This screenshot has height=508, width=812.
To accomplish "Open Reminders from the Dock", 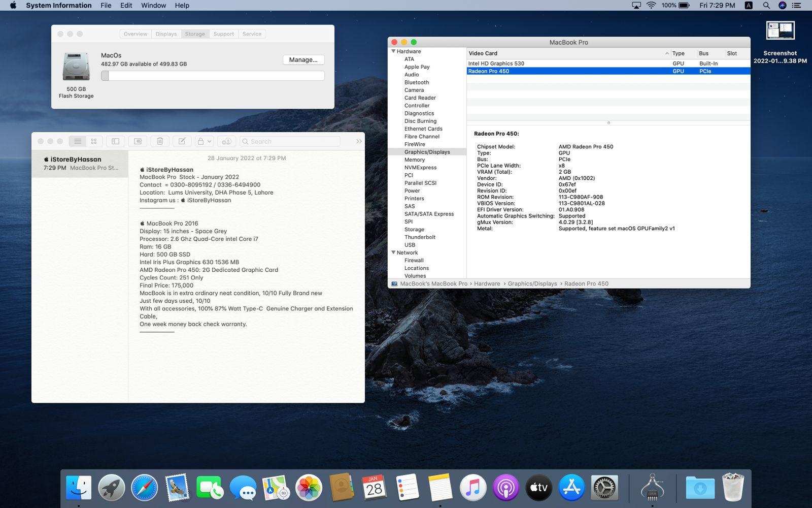I will click(x=407, y=488).
